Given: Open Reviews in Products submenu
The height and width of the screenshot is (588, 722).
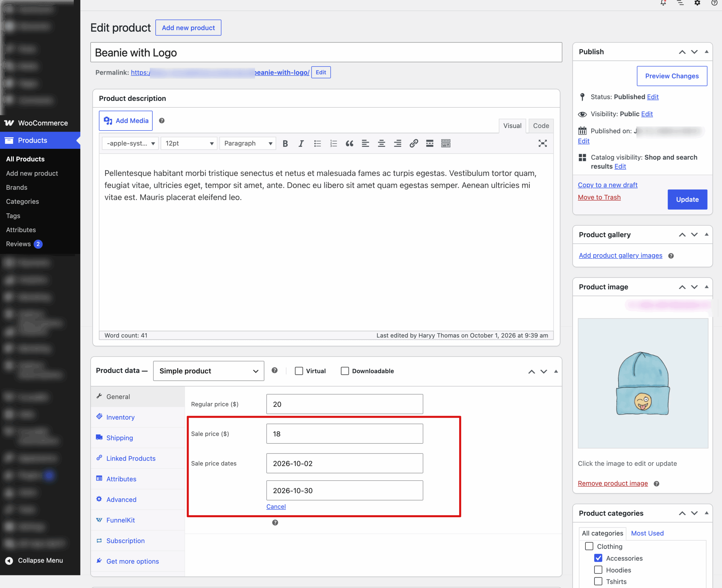Looking at the screenshot, I should 18,244.
